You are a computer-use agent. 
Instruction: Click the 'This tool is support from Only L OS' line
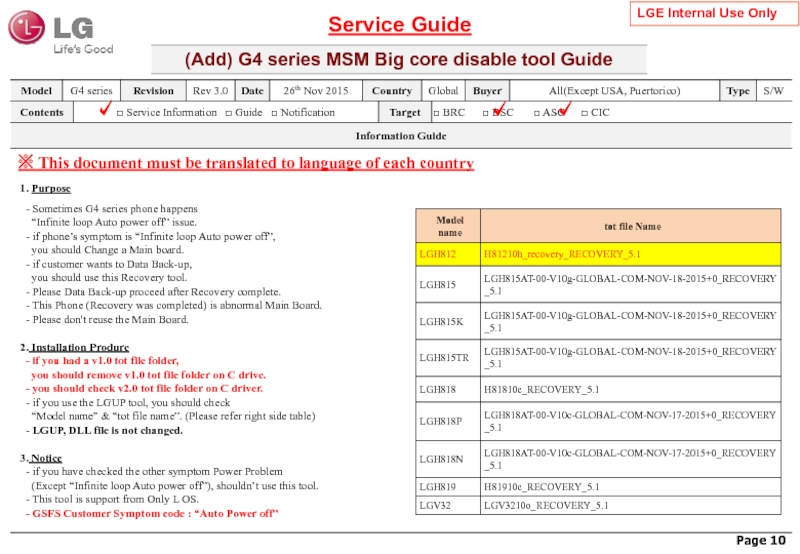pos(112,499)
